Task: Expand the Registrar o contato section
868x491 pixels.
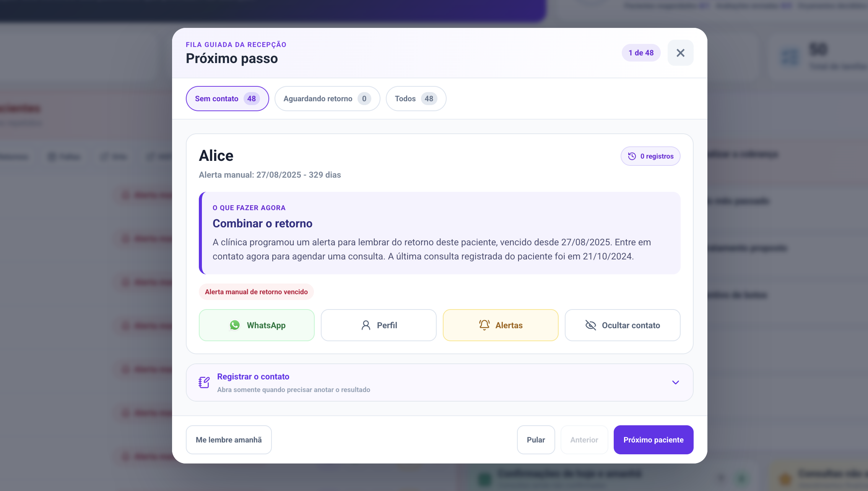Action: (x=439, y=382)
